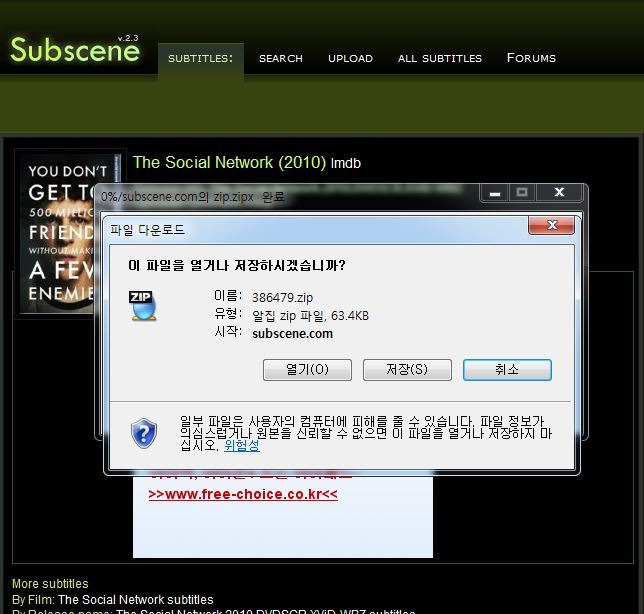
Task: Open the www.free-choice.co.kr ad link
Action: (x=243, y=494)
